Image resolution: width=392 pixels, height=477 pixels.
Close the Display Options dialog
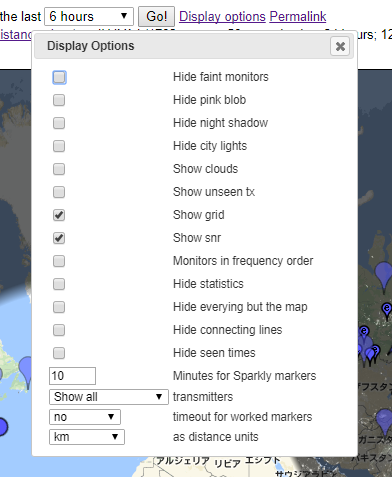pos(340,46)
